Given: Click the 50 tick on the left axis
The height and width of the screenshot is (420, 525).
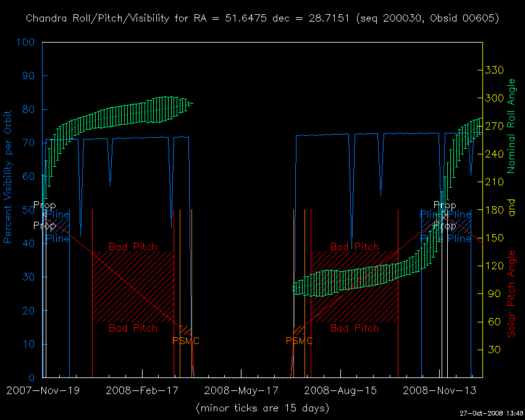Looking at the screenshot, I should point(30,211).
